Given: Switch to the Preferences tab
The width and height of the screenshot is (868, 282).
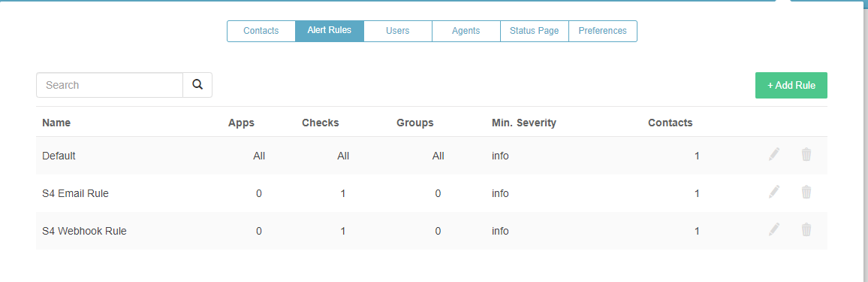Looking at the screenshot, I should 603,31.
